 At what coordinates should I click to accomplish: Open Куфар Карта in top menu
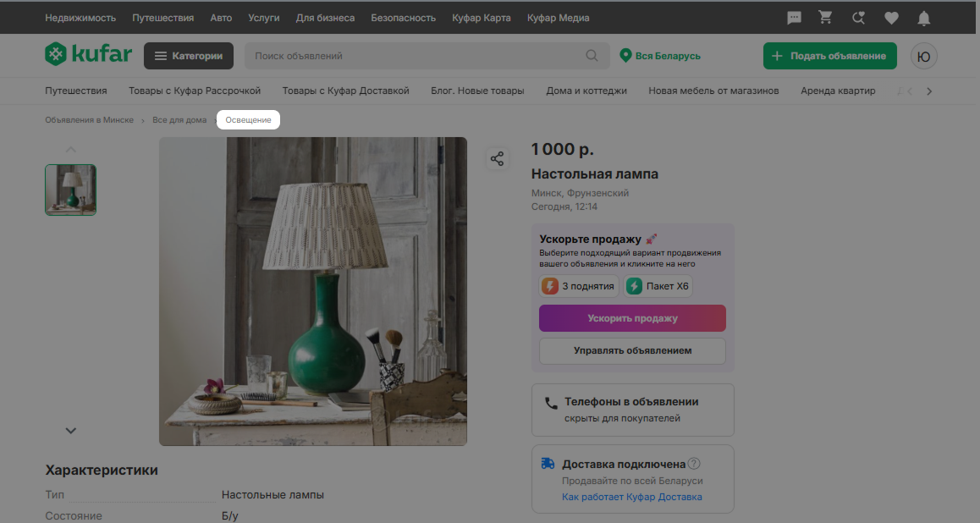[x=482, y=18]
